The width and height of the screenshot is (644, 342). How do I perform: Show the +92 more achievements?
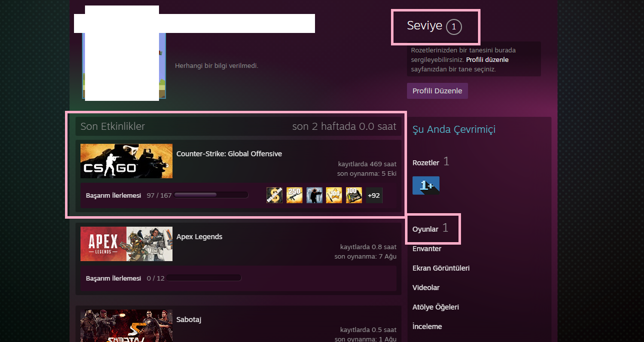click(x=374, y=195)
